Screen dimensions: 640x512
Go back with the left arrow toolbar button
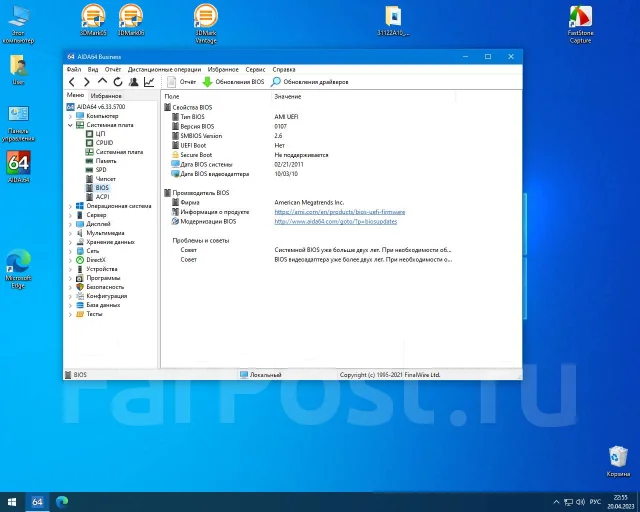coord(72,82)
